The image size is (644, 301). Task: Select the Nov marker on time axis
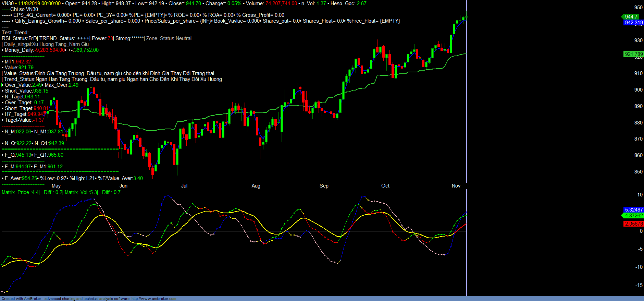pyautogui.click(x=456, y=186)
